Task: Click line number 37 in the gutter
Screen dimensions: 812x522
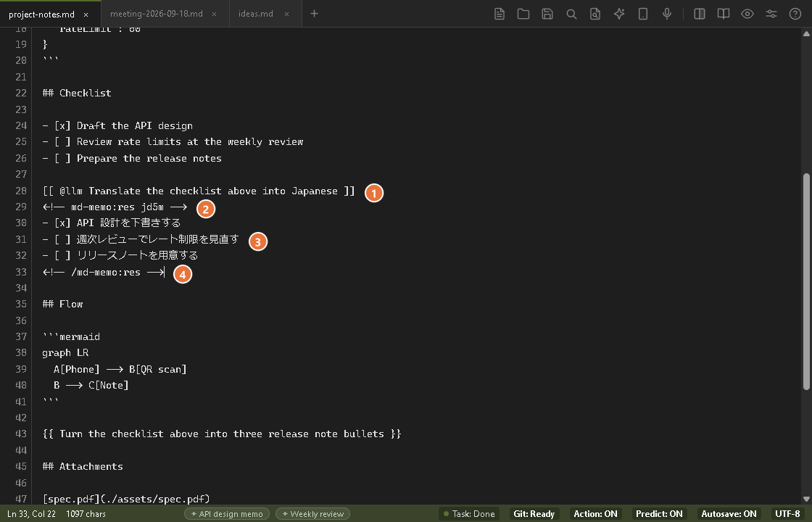Action: coord(21,336)
